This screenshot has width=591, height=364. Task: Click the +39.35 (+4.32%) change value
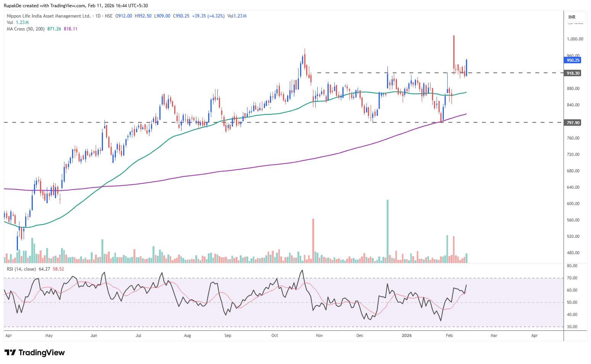pyautogui.click(x=208, y=16)
